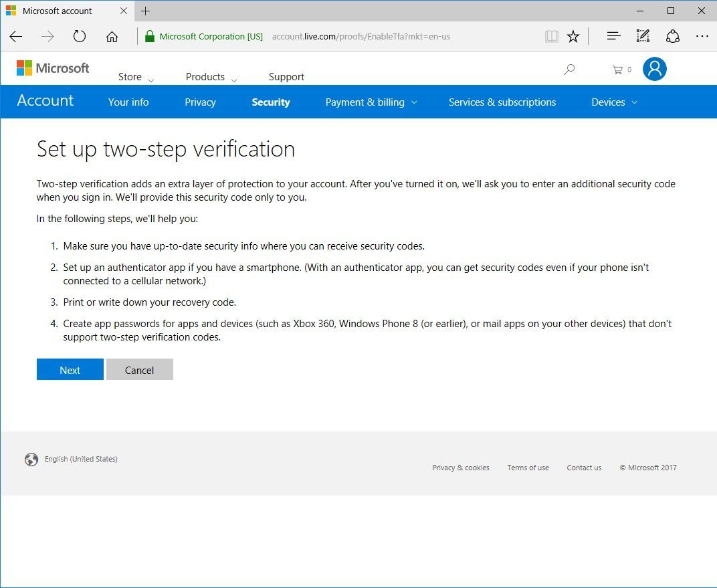Click the Next button

[x=70, y=369]
